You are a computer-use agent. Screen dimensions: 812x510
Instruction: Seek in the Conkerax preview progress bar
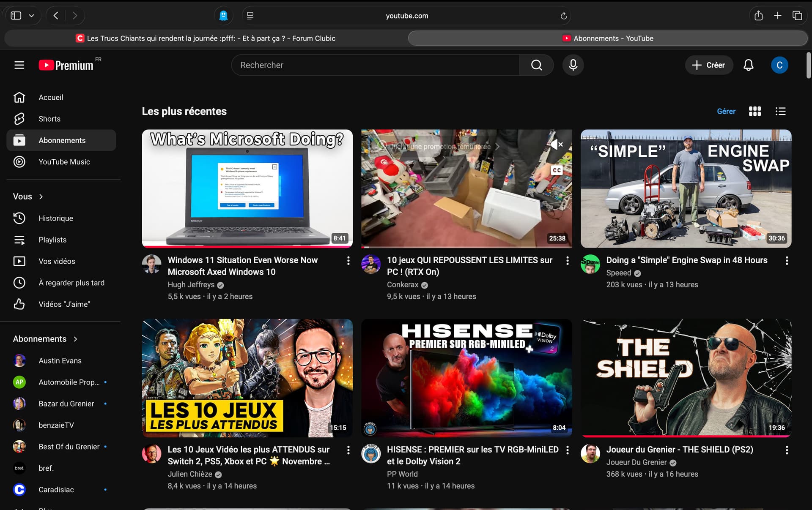(x=465, y=247)
